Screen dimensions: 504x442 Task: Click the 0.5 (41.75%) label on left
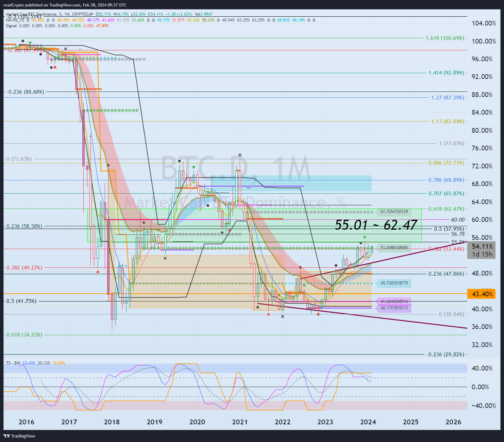pyautogui.click(x=21, y=301)
